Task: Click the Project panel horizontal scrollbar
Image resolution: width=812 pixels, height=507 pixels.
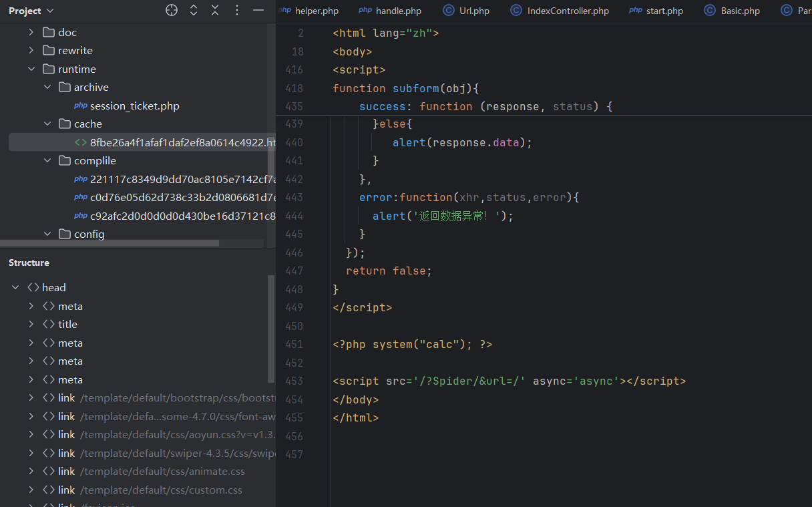Action: click(x=110, y=243)
